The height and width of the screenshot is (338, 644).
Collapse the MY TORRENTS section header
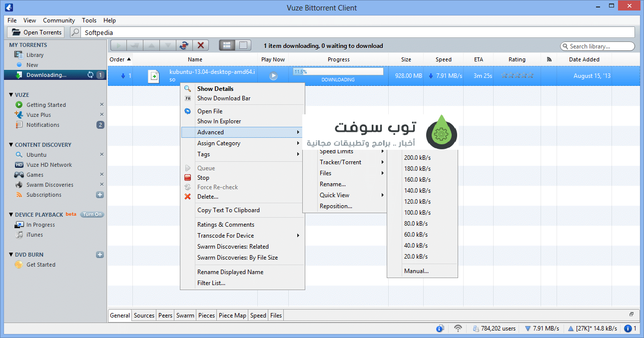(28, 45)
